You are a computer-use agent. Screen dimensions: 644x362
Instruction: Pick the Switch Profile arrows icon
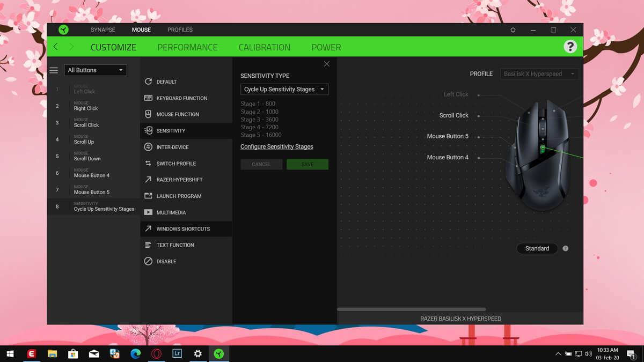coord(148,163)
